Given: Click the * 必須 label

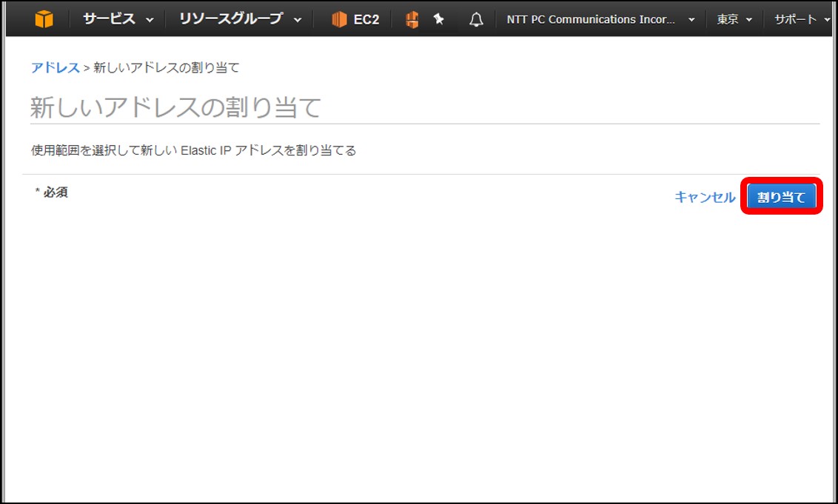Looking at the screenshot, I should pyautogui.click(x=51, y=192).
